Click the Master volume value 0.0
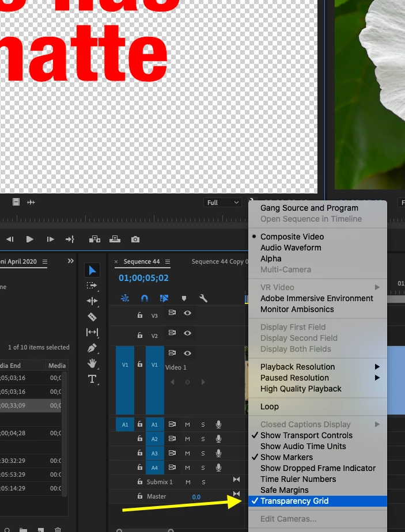Image resolution: width=405 pixels, height=532 pixels. pyautogui.click(x=196, y=497)
